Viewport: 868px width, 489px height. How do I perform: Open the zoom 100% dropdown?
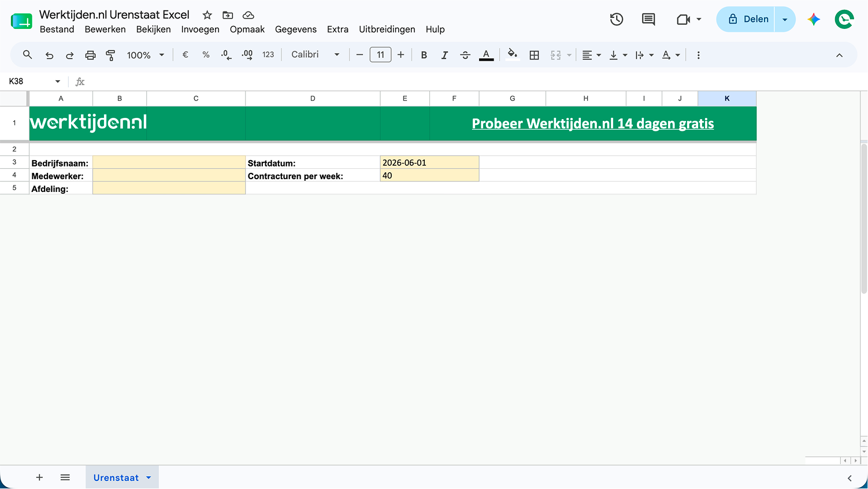pos(146,55)
